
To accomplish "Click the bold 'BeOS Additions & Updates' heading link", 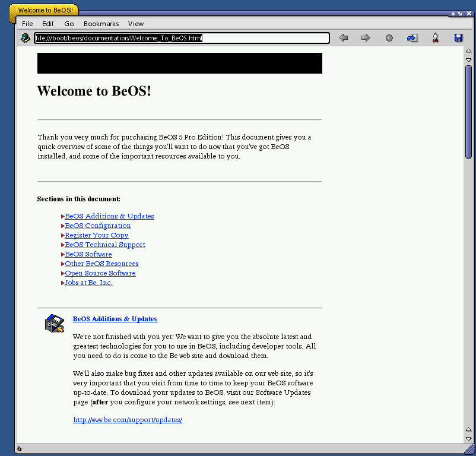I will pos(115,319).
